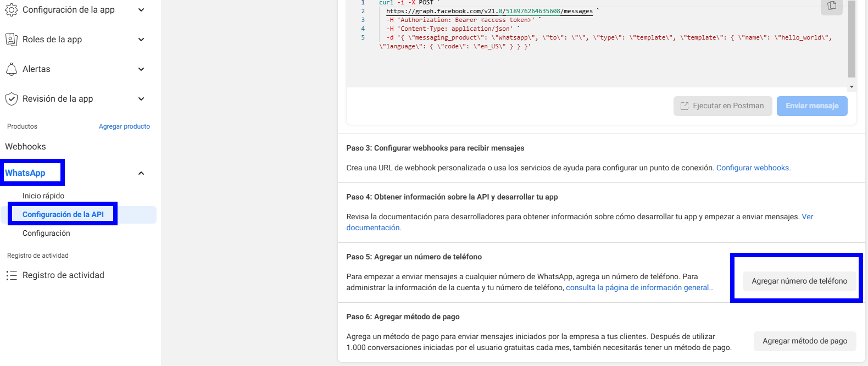Click the Registro de actividad list icon
This screenshot has width=868, height=366.
pyautogui.click(x=12, y=275)
